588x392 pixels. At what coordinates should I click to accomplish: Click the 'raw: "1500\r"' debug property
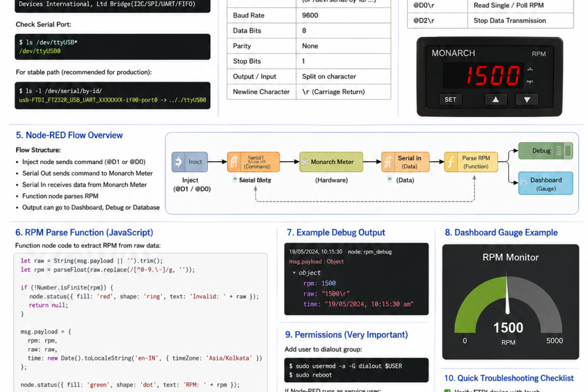[326, 294]
